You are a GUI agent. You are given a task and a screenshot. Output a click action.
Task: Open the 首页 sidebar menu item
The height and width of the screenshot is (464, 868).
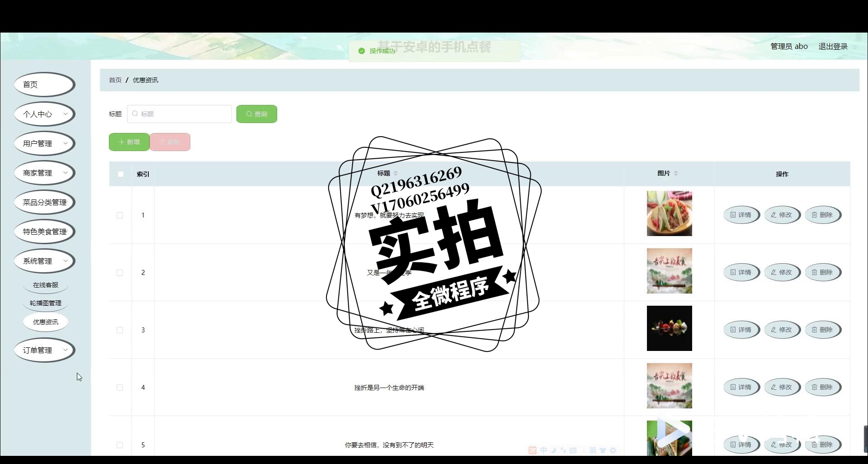[x=44, y=85]
